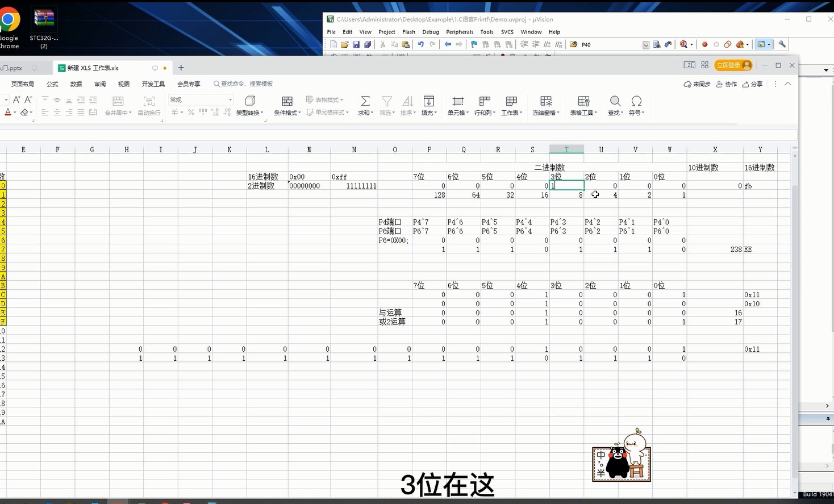Click the Paste icon in µVision toolbar
This screenshot has height=504, width=834.
click(406, 44)
